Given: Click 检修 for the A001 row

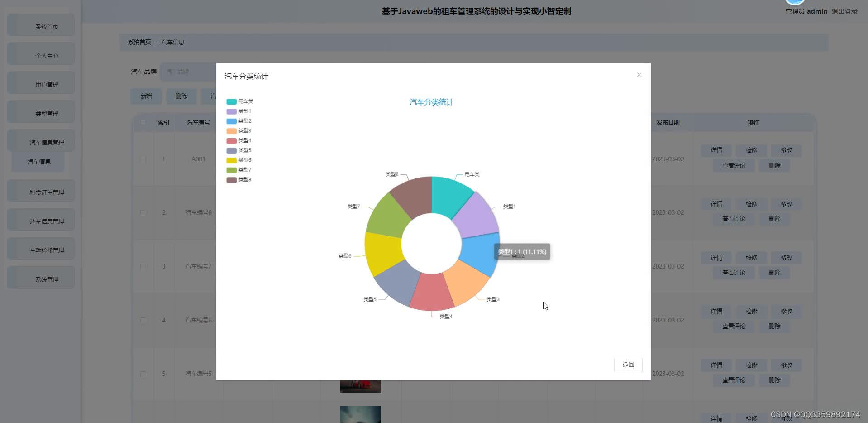Looking at the screenshot, I should pyautogui.click(x=751, y=150).
